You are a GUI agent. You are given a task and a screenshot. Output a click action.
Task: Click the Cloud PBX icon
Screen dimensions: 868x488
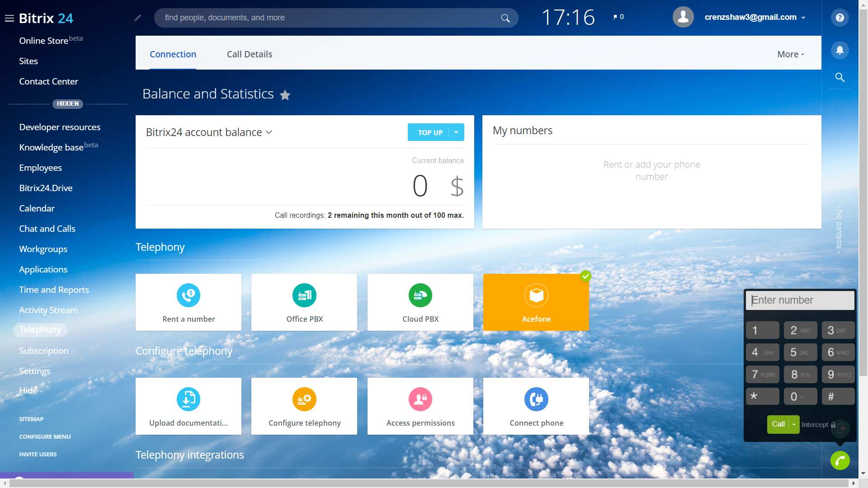point(420,296)
